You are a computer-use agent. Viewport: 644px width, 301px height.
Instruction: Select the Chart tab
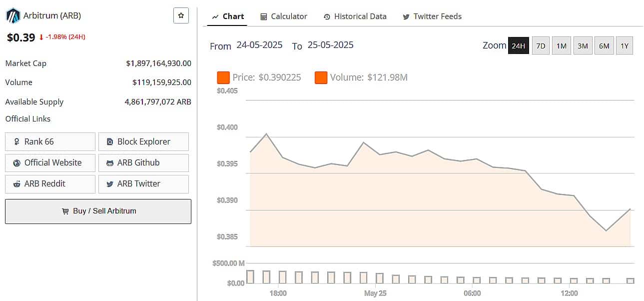[x=228, y=16]
